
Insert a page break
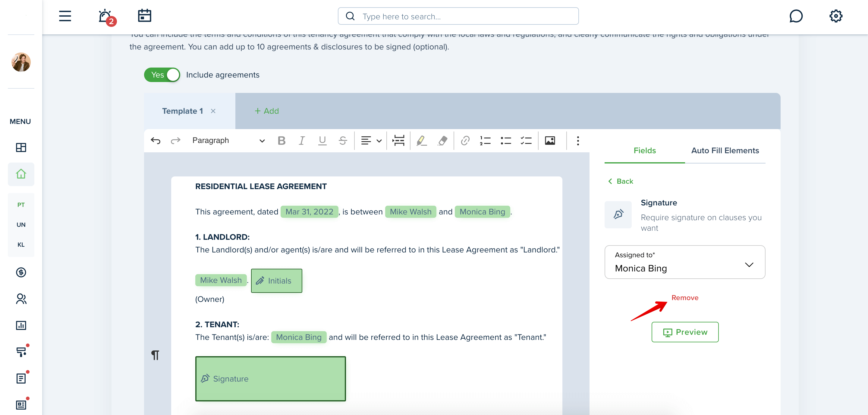[x=398, y=141]
